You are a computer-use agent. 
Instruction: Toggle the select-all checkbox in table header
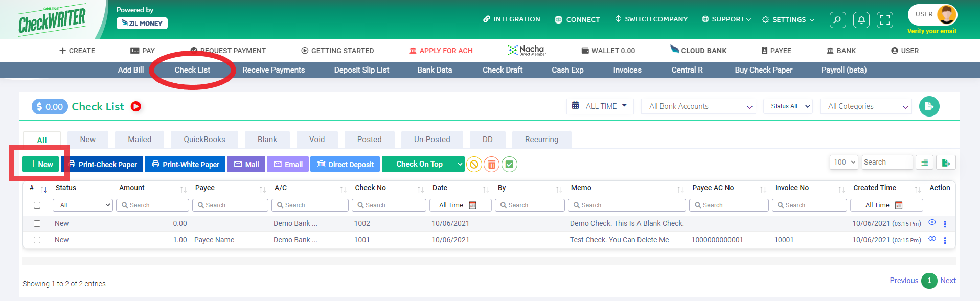(x=37, y=205)
